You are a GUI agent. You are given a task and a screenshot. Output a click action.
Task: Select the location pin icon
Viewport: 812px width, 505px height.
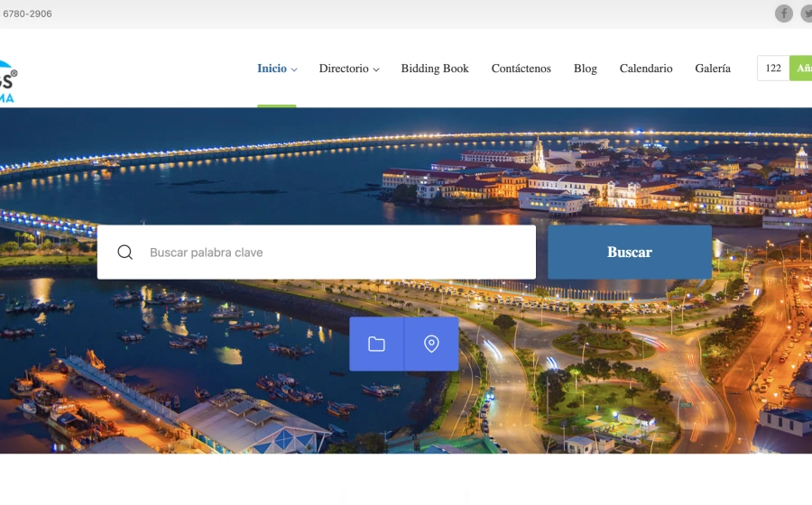[x=431, y=344]
